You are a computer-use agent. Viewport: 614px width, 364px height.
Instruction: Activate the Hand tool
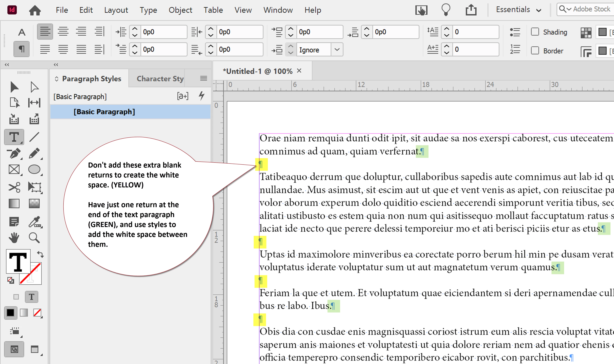point(14,238)
